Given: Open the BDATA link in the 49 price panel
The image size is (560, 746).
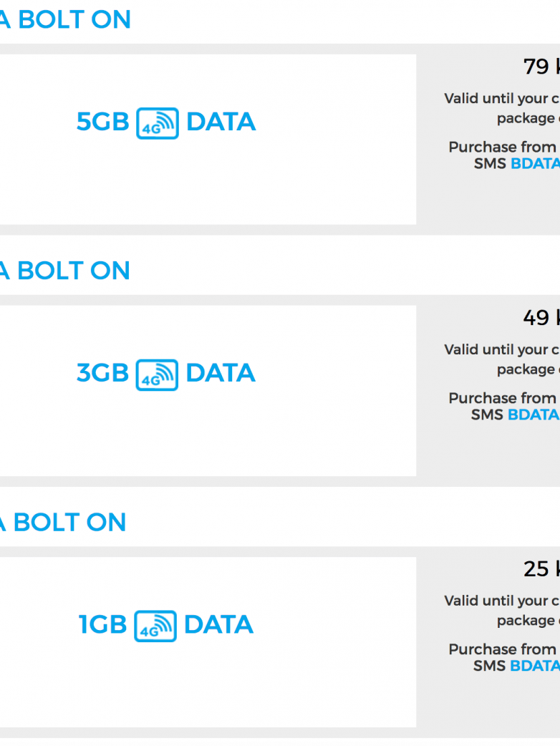Looking at the screenshot, I should coord(534,415).
